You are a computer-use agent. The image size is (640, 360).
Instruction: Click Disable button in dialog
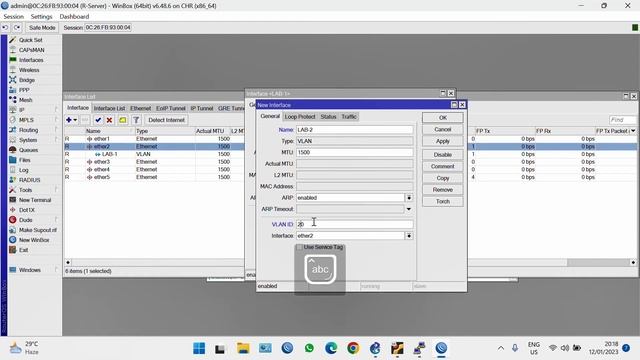pyautogui.click(x=443, y=155)
